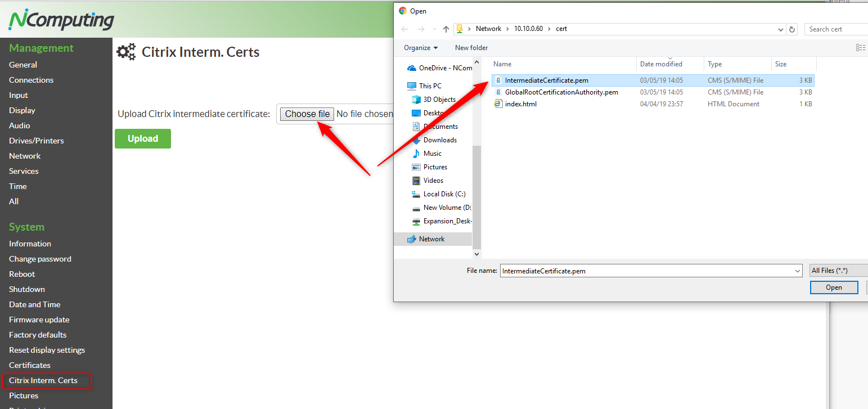Expand the File name dropdown arrow
Image resolution: width=868 pixels, height=409 pixels.
798,271
